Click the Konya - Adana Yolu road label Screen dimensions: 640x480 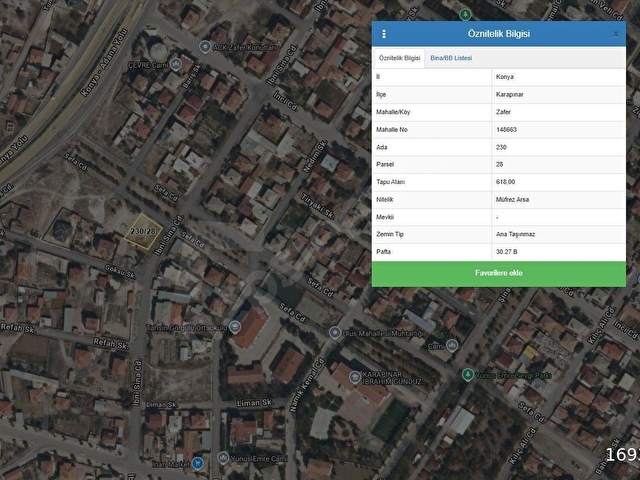[104, 62]
